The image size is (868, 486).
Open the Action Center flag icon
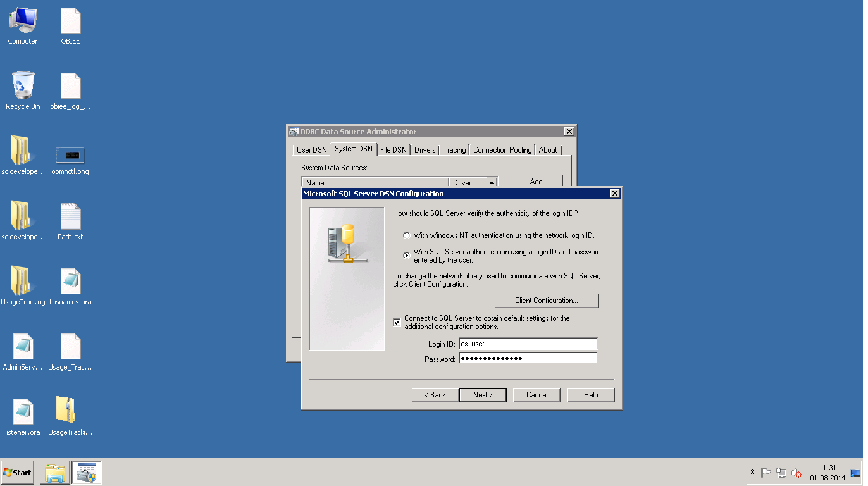766,473
